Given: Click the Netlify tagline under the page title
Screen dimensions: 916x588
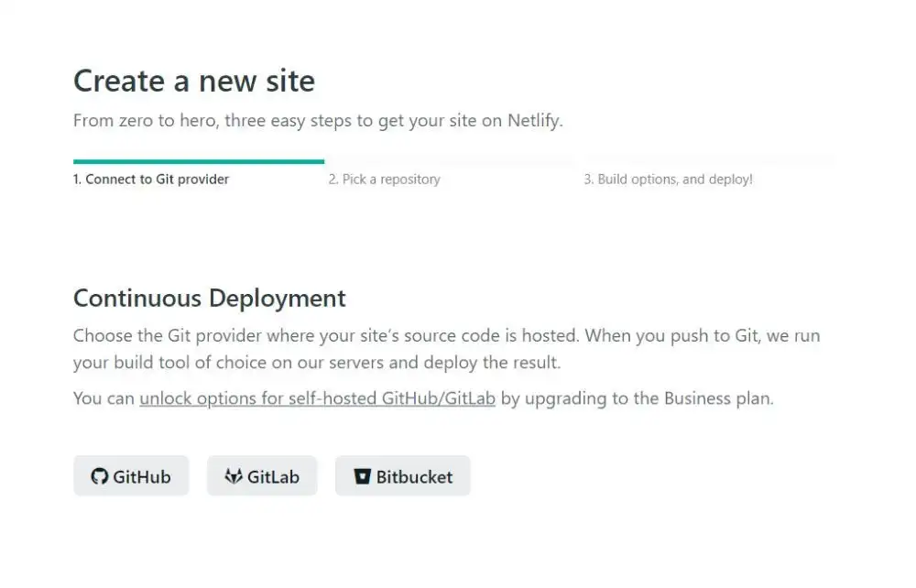Looking at the screenshot, I should (x=318, y=120).
